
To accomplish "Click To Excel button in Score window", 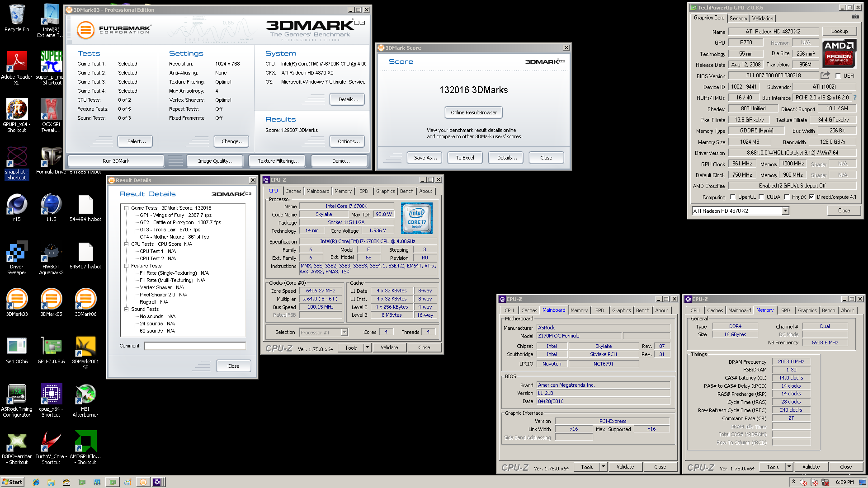I will (x=465, y=158).
